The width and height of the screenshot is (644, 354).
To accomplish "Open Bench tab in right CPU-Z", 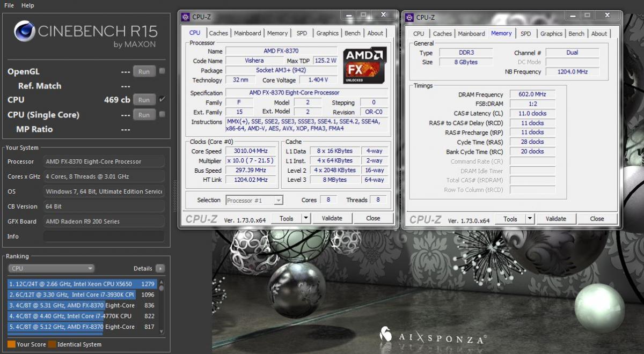I will tap(576, 34).
